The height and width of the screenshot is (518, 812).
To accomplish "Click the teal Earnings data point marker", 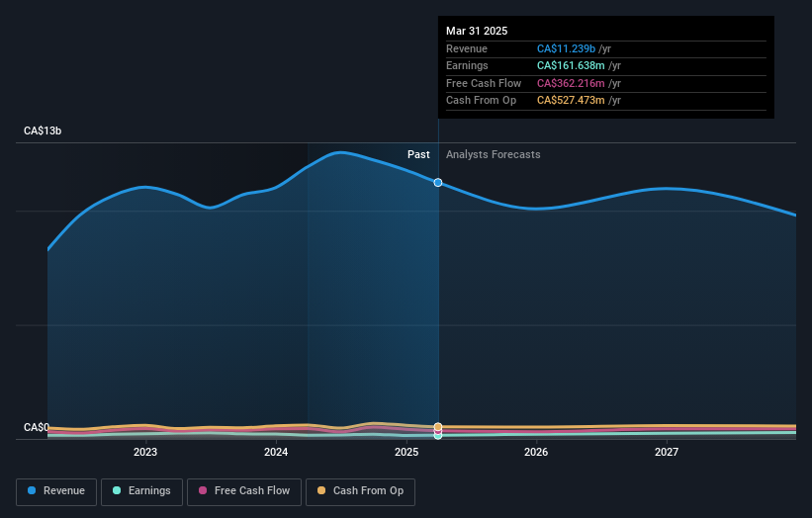I will [x=438, y=436].
